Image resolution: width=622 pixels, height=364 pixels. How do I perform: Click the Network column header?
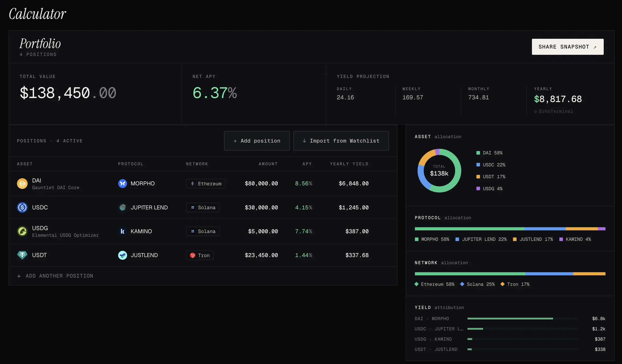pyautogui.click(x=197, y=164)
